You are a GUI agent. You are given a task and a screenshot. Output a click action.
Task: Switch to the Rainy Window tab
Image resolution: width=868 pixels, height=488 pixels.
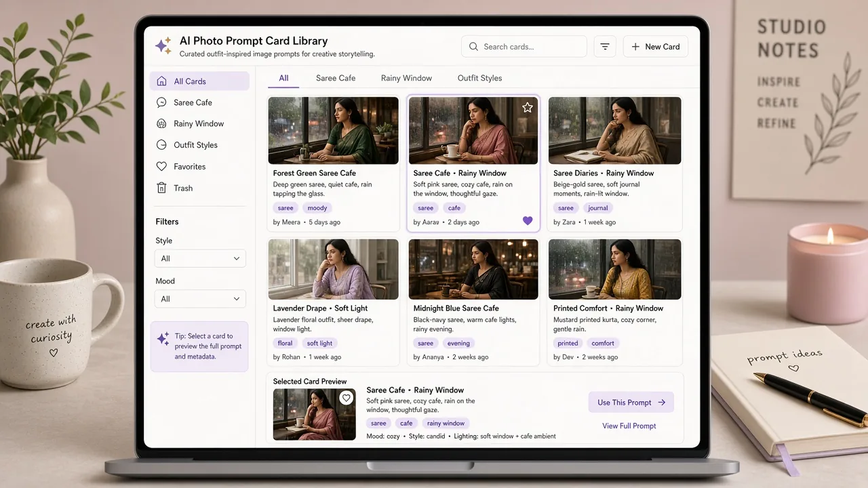pyautogui.click(x=406, y=78)
